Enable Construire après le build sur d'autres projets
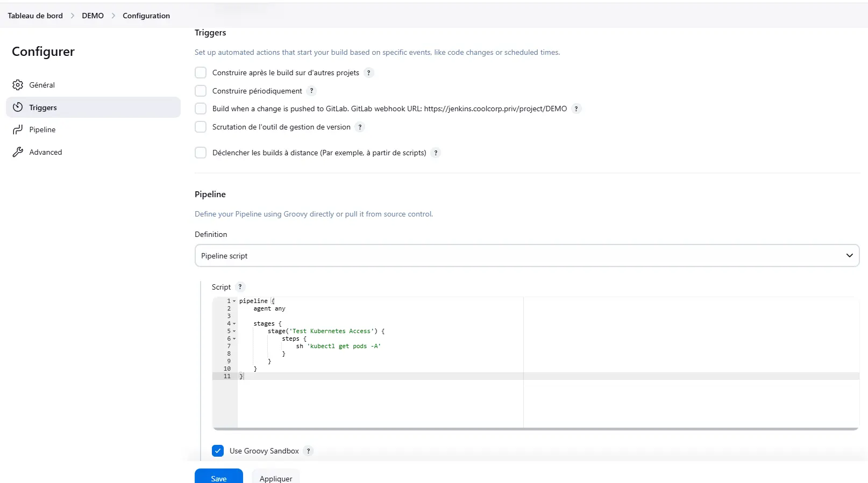This screenshot has width=868, height=483. click(201, 73)
